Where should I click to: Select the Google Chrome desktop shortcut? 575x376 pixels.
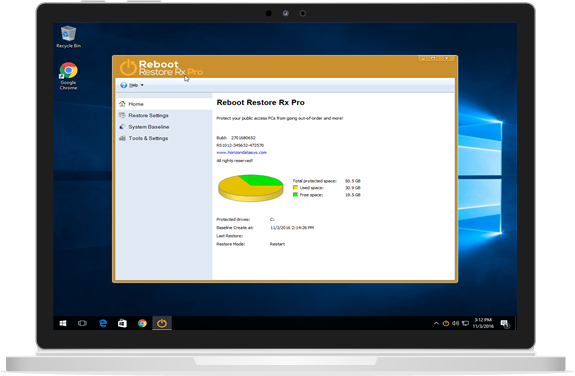pos(69,76)
